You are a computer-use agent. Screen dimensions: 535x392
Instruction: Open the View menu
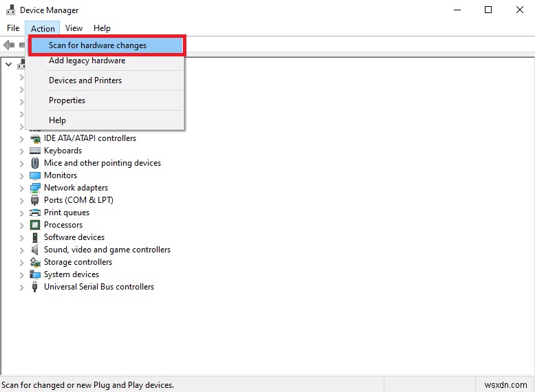tap(74, 28)
